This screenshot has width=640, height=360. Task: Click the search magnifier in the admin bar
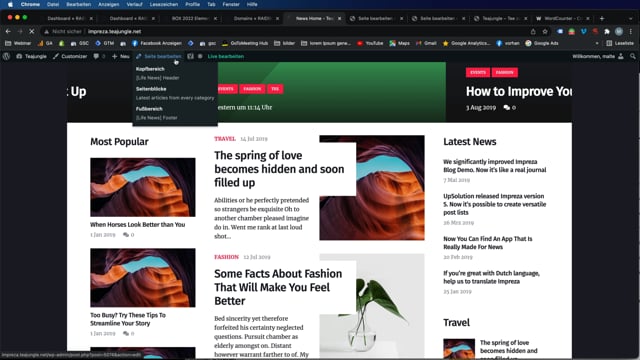tap(633, 56)
